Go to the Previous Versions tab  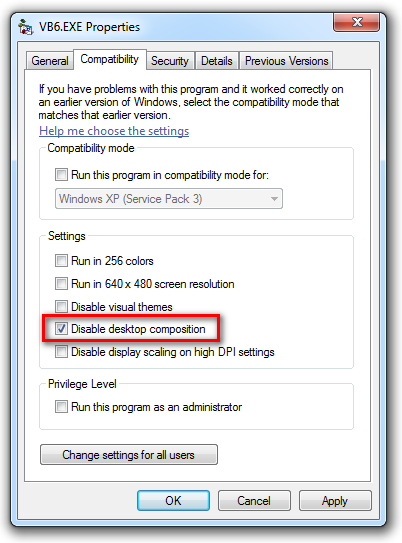286,61
